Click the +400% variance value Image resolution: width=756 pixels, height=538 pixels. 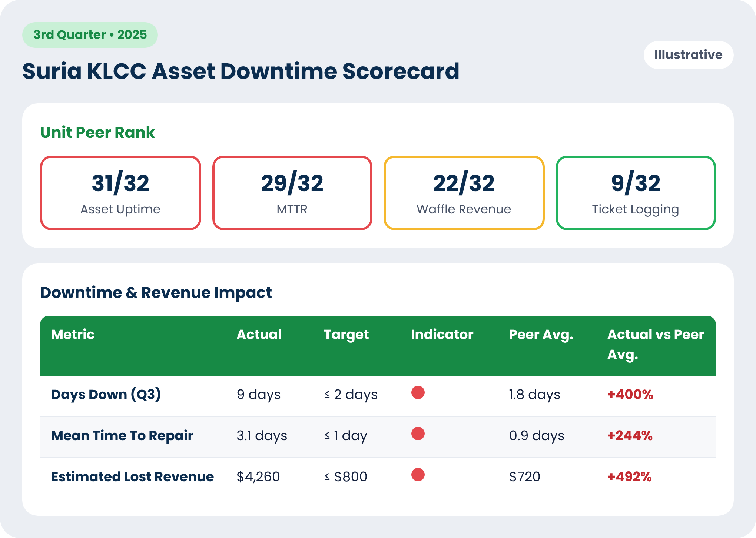coord(630,394)
